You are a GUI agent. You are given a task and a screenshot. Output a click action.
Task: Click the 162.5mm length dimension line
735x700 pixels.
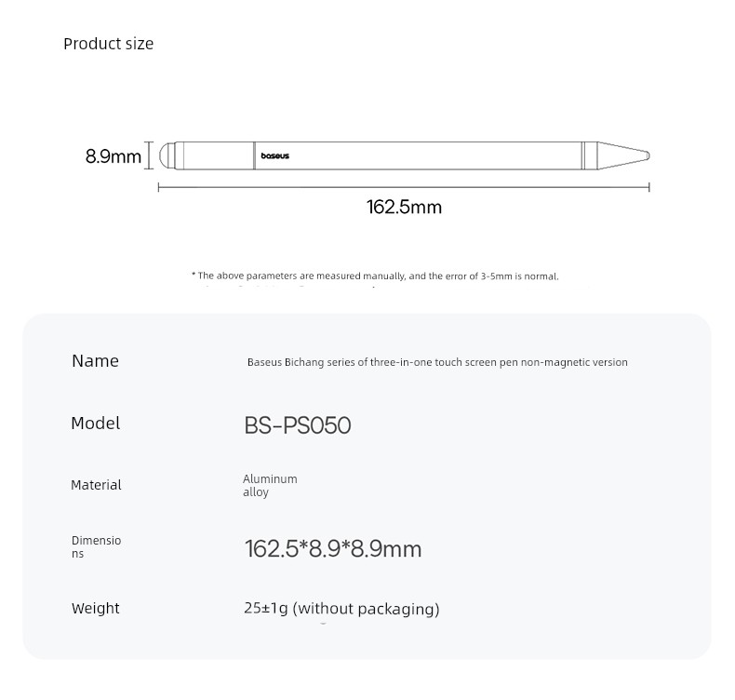[x=404, y=187]
